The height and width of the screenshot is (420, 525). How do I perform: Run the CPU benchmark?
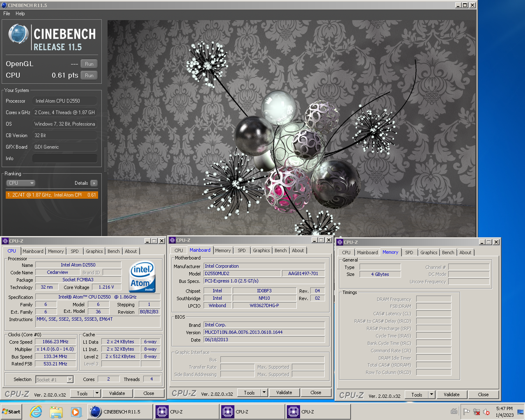click(x=89, y=76)
